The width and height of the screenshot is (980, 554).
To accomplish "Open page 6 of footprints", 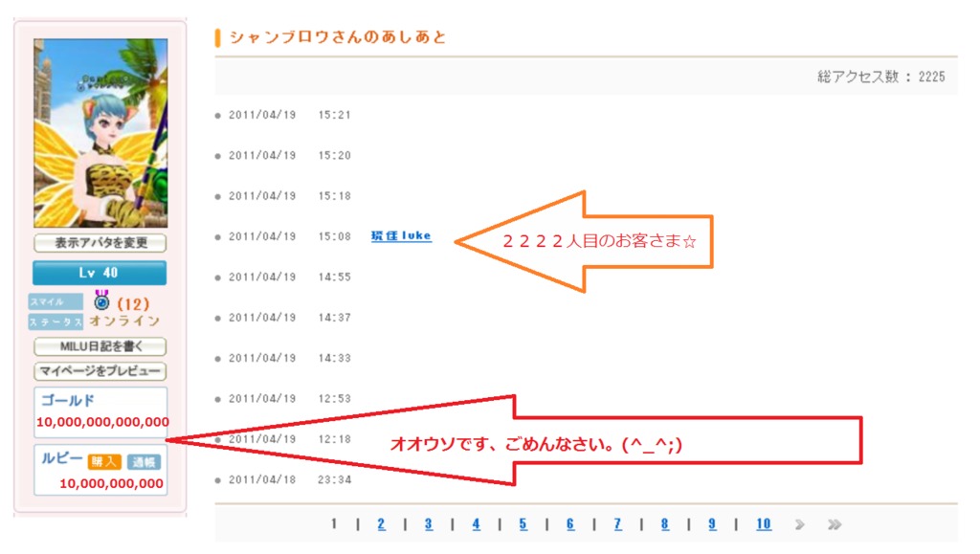I will [570, 524].
